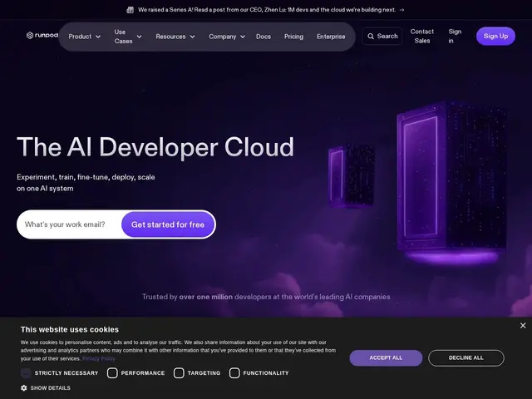The image size is (532, 399).
Task: Open the Privacy Policy link
Action: (99, 358)
